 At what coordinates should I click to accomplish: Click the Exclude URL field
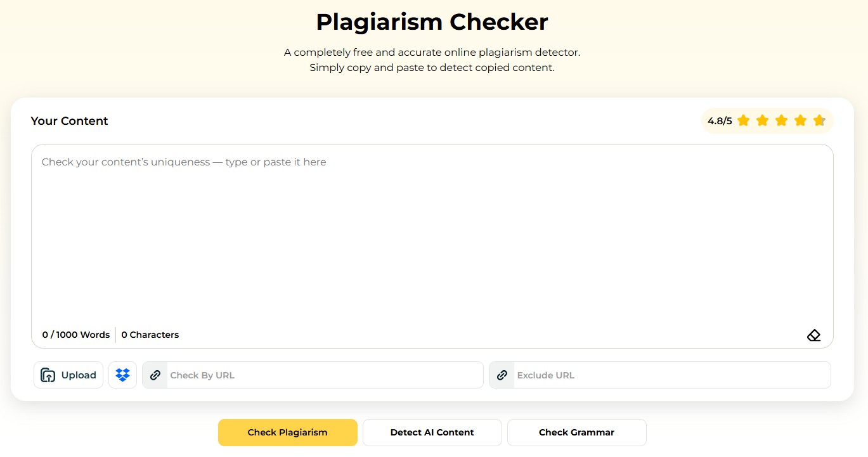[x=671, y=375]
